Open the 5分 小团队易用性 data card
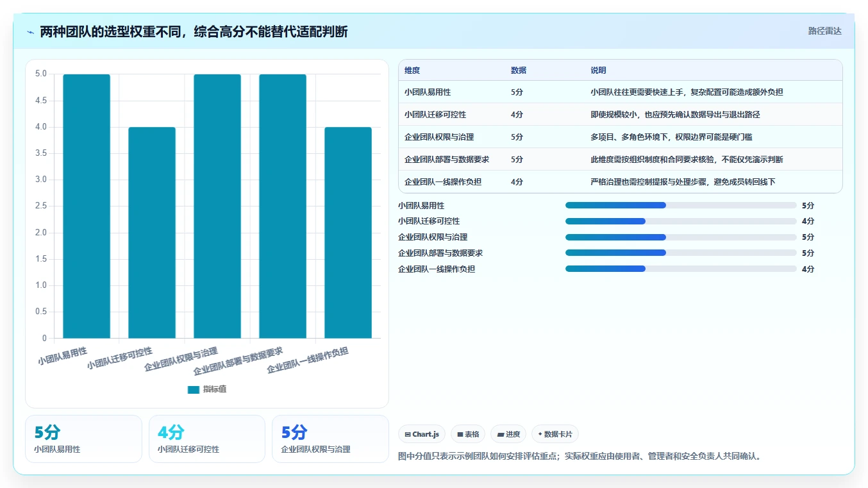The width and height of the screenshot is (868, 488). click(83, 439)
